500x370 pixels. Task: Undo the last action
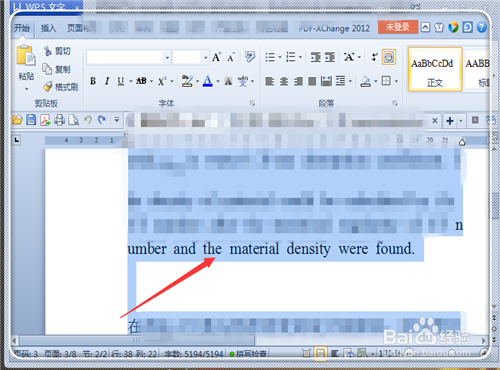click(88, 119)
